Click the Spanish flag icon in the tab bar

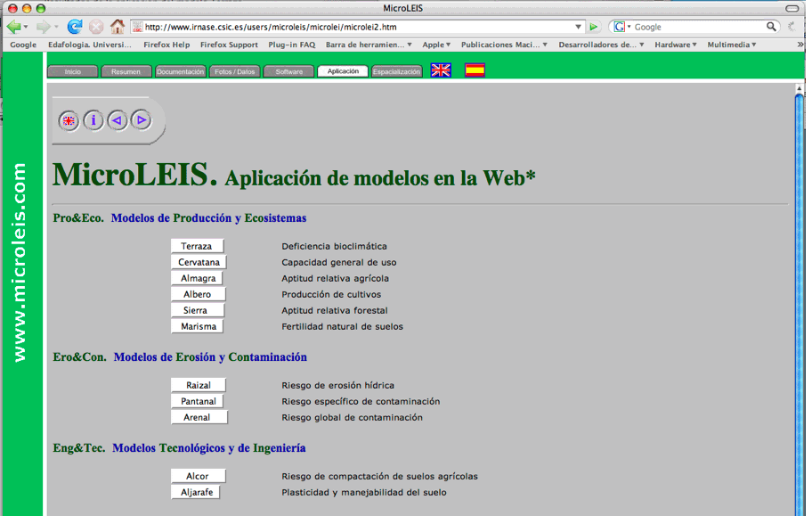pos(475,70)
